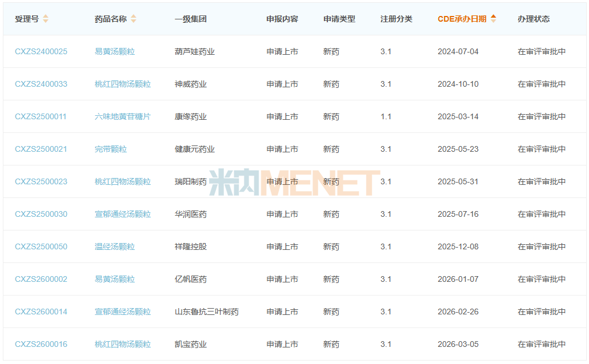The image size is (589, 364).
Task: Click date 2025-05-31
Action: click(458, 181)
